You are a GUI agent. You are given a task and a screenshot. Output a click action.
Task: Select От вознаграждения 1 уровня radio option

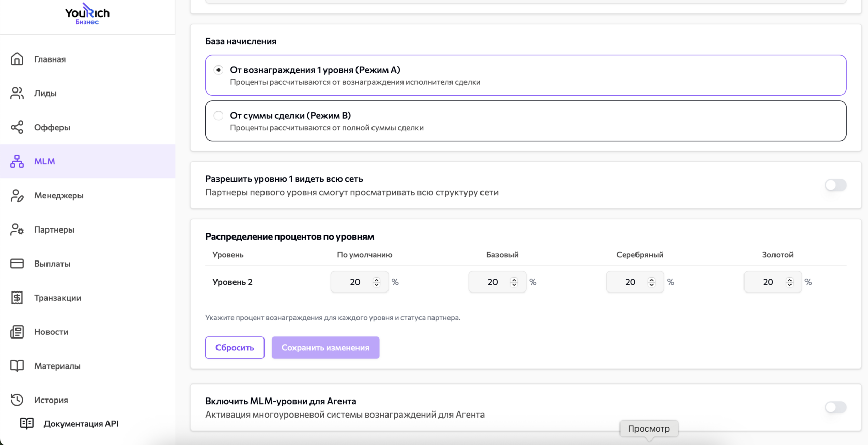coord(219,70)
